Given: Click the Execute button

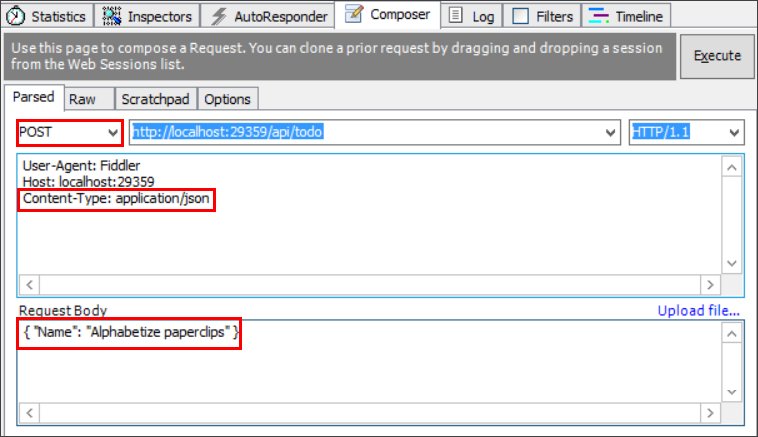Looking at the screenshot, I should pyautogui.click(x=717, y=56).
